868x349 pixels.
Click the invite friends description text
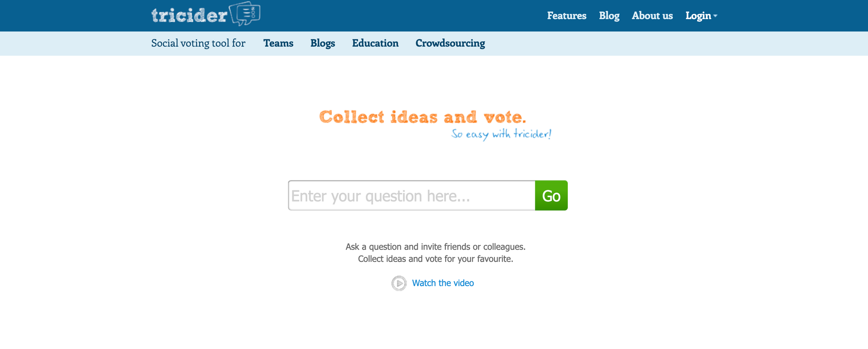coord(435,247)
